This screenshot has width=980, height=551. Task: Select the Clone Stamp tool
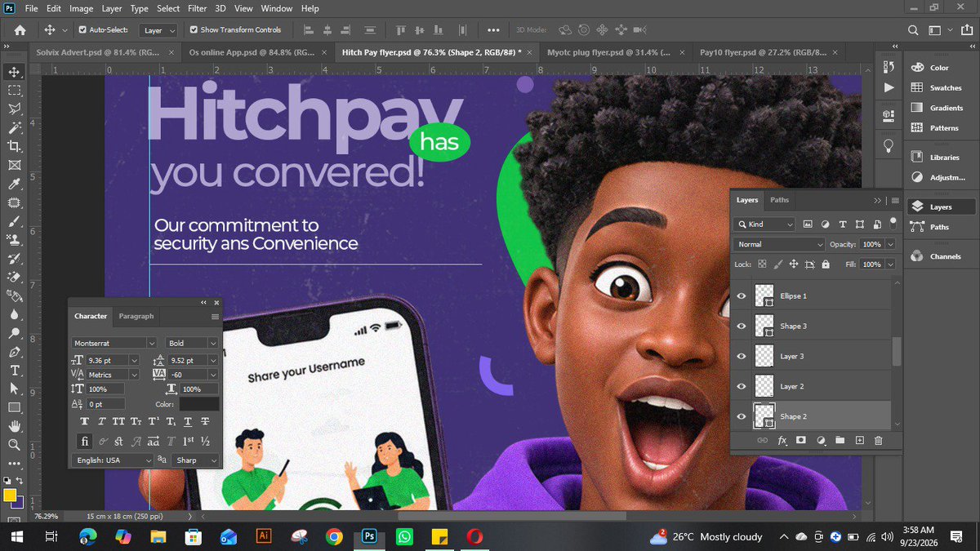click(x=14, y=239)
